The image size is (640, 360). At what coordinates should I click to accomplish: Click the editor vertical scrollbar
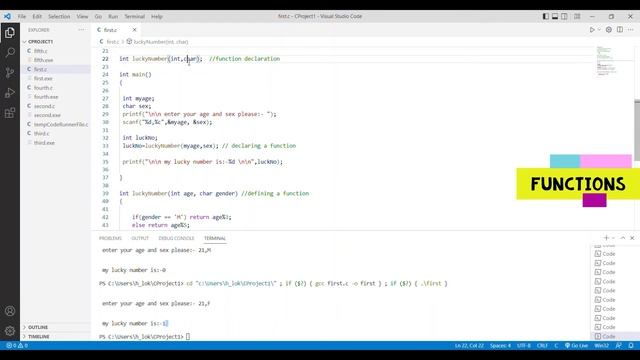[x=637, y=130]
